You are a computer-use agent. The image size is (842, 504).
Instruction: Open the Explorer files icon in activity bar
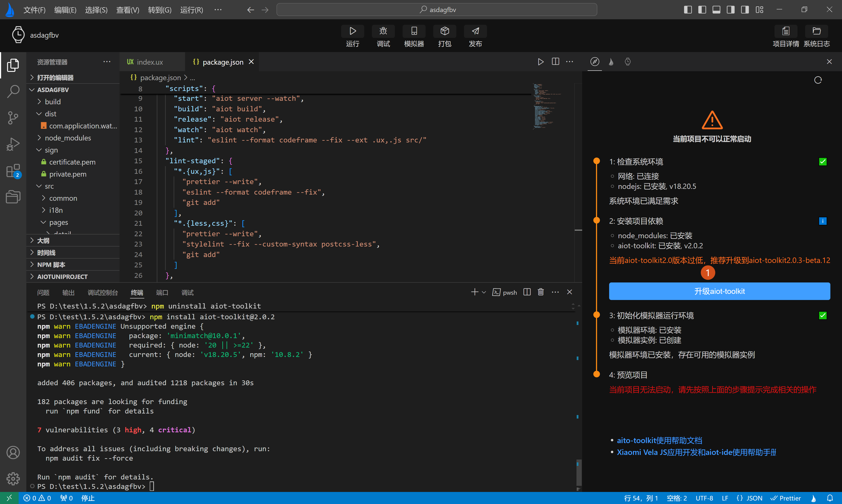(13, 65)
